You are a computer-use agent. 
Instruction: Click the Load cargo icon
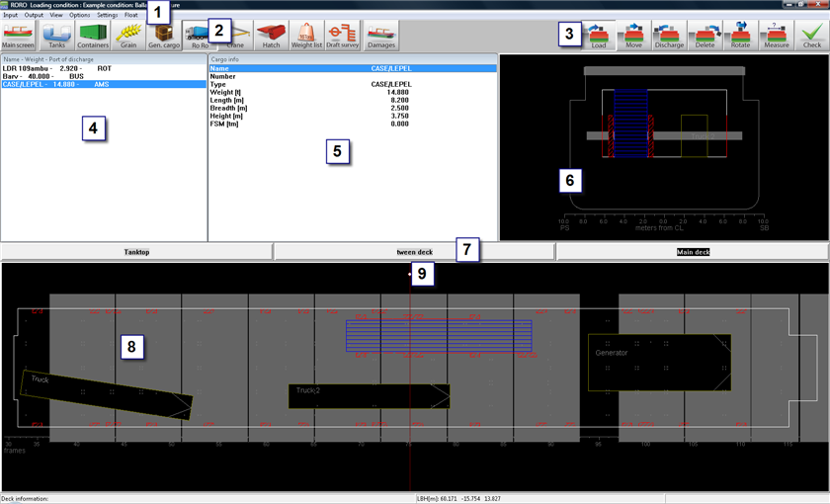point(599,36)
